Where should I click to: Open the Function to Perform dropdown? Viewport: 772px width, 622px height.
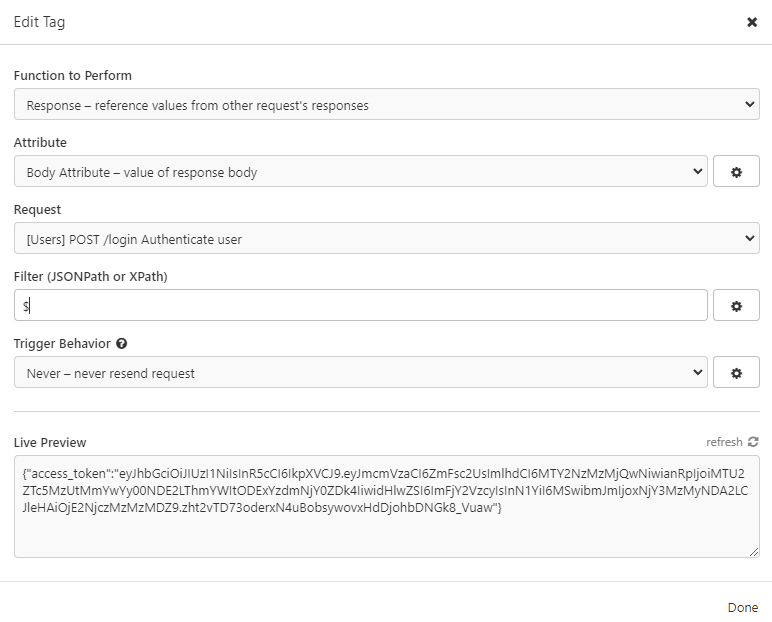[x=386, y=104]
